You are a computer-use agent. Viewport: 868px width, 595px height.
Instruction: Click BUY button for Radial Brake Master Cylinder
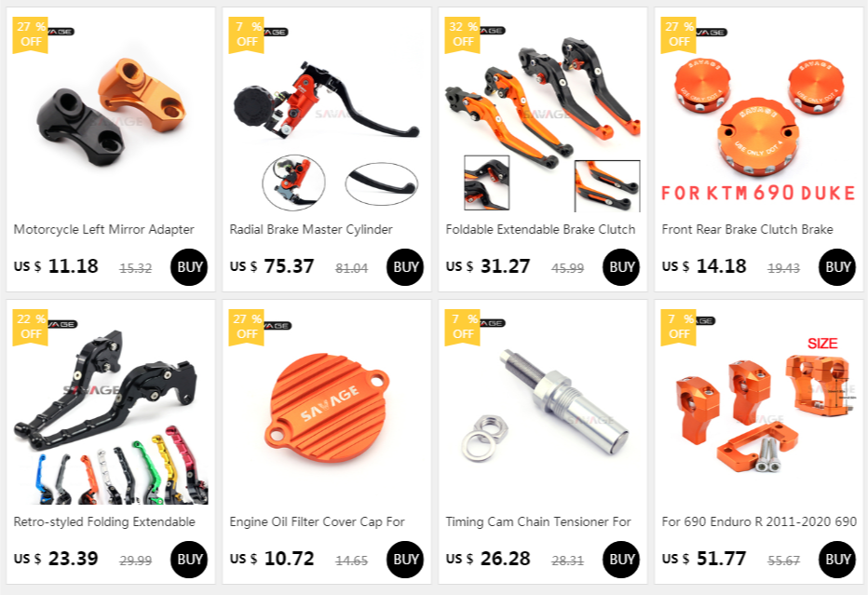click(405, 267)
